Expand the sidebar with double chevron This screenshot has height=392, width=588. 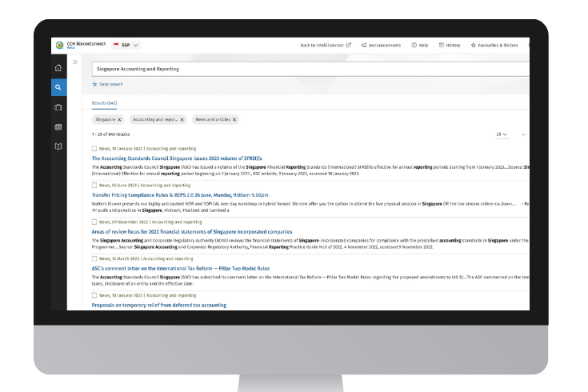(x=75, y=62)
